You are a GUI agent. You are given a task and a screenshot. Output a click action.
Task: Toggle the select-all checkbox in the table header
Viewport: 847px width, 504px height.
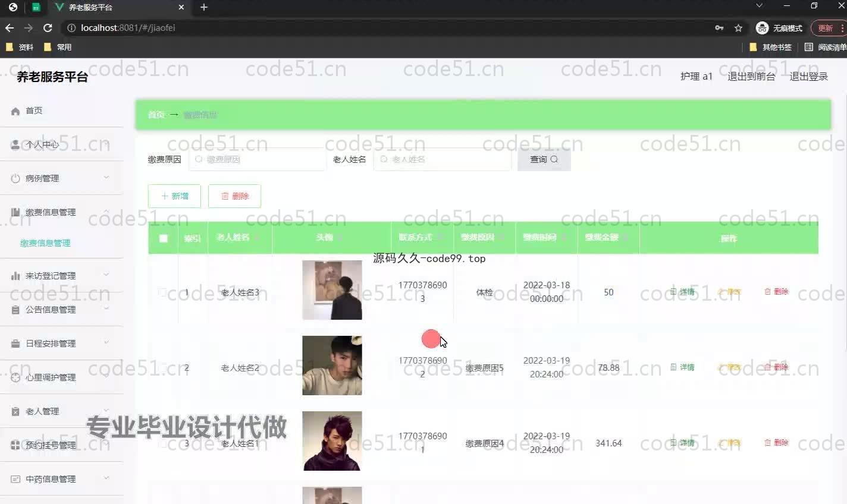tap(164, 238)
